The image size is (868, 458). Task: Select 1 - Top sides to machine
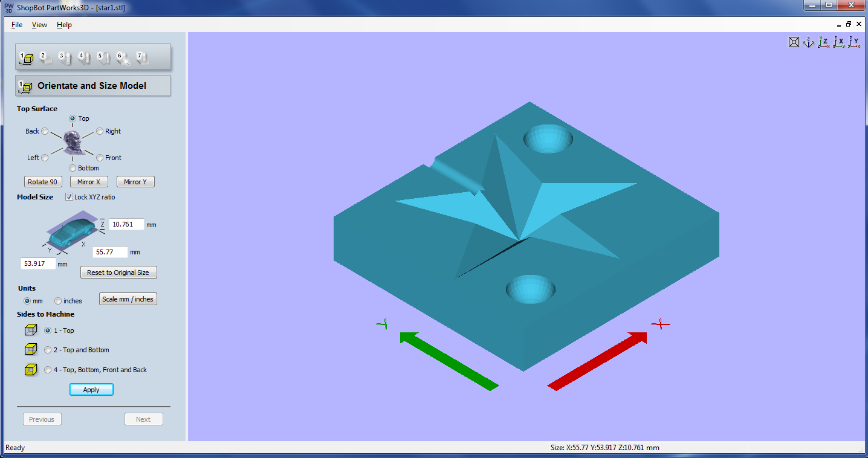(x=48, y=331)
